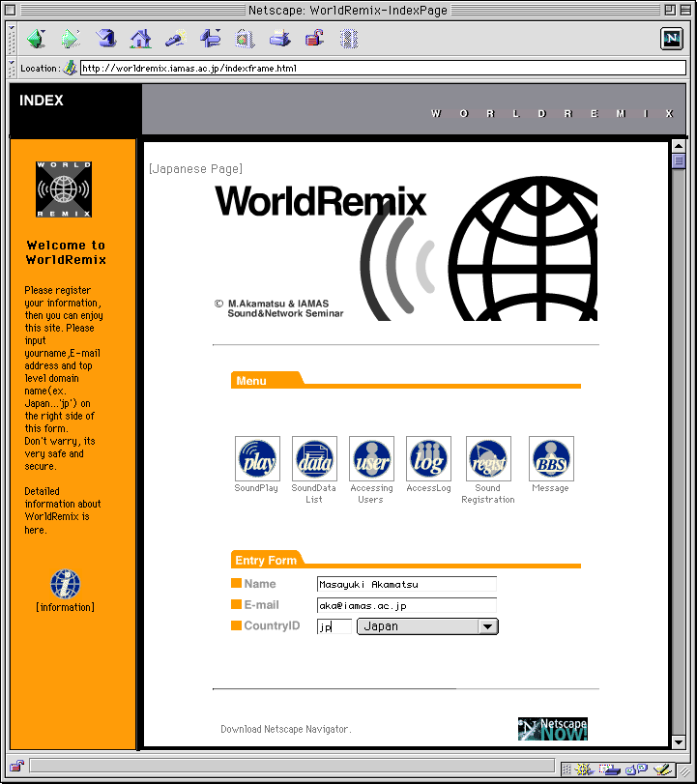Open Accessing Users via the user icon
Viewport: 697px width, 784px height.
[371, 458]
